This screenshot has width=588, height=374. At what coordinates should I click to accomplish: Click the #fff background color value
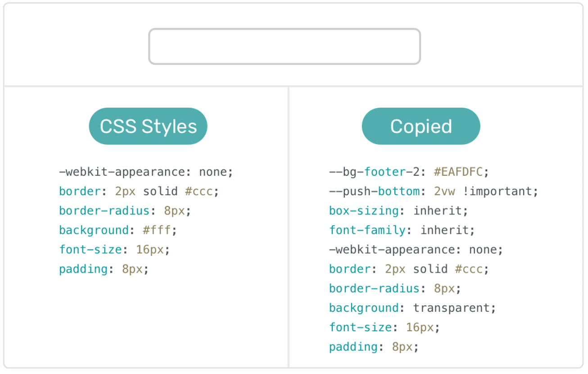tap(156, 230)
